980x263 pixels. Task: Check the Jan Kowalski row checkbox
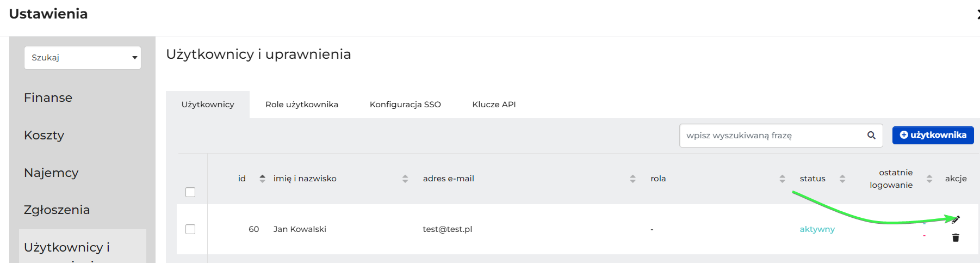pos(190,229)
